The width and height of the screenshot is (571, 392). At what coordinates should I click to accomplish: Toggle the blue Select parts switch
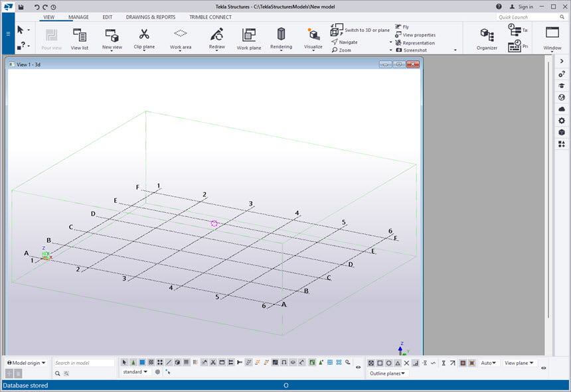coord(142,362)
